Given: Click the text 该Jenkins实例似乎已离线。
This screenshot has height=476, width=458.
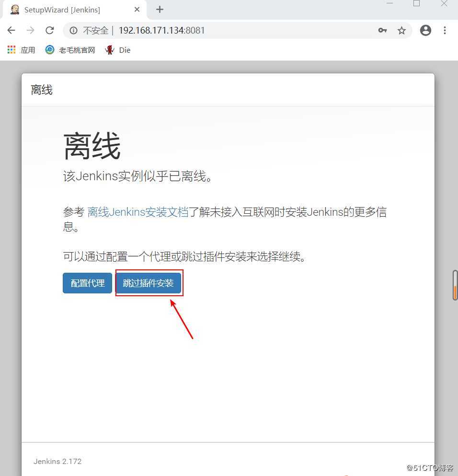Looking at the screenshot, I should [137, 176].
